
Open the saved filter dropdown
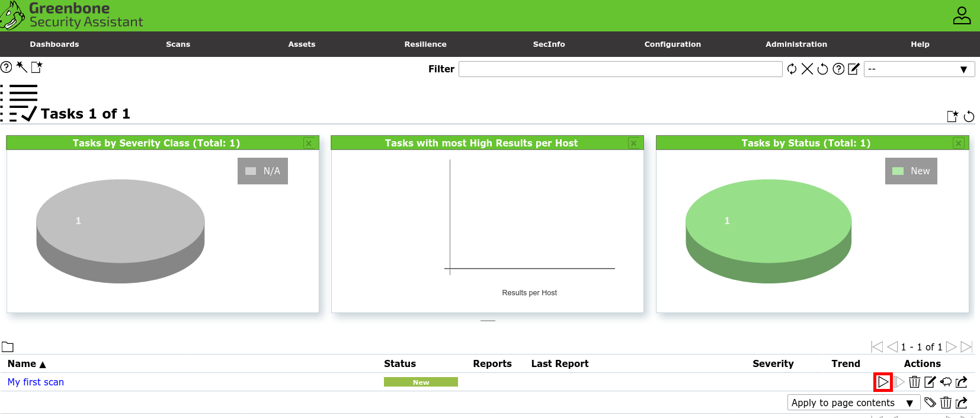point(918,69)
